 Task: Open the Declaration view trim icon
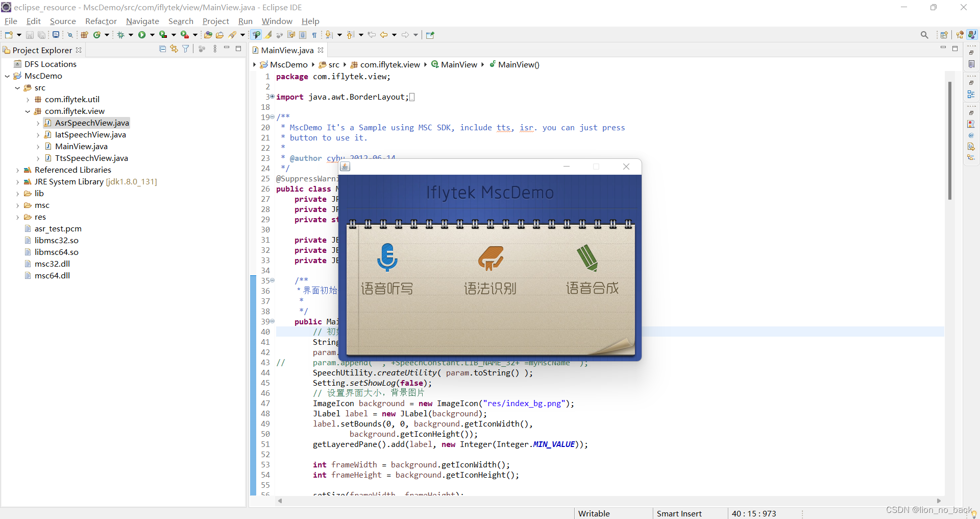coord(971,147)
